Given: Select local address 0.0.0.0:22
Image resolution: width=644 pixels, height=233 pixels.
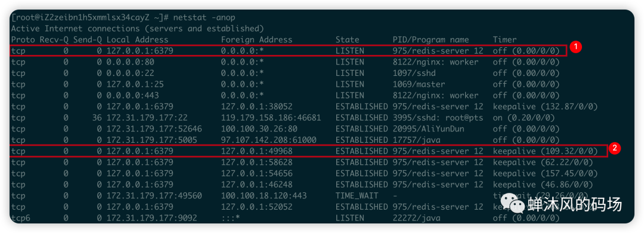Looking at the screenshot, I should click(x=130, y=73).
